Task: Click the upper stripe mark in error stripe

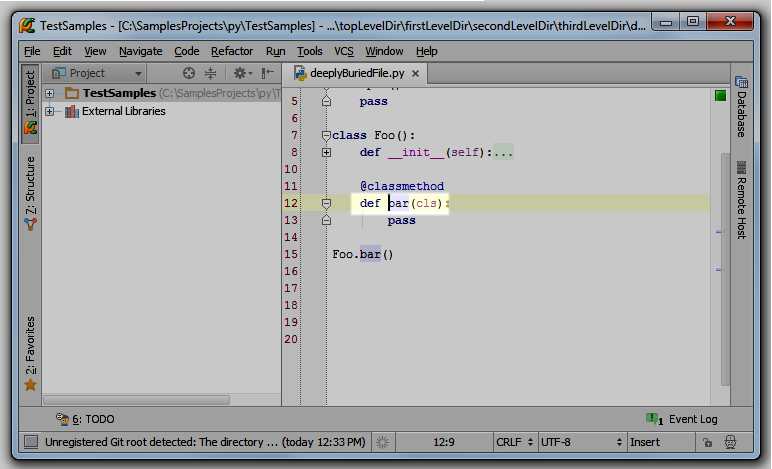Action: click(718, 231)
